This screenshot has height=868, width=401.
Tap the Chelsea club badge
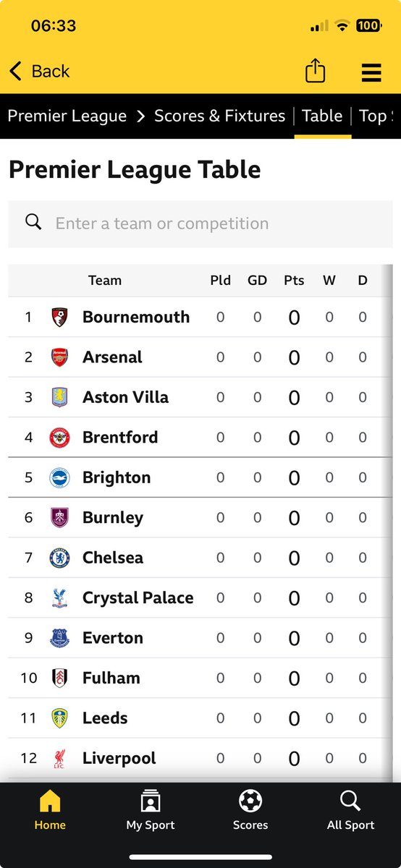[x=59, y=558]
